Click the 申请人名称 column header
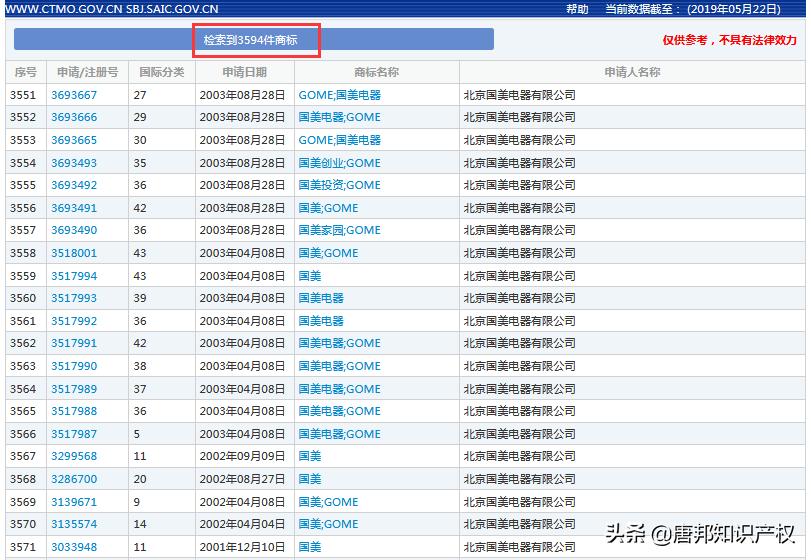This screenshot has width=811, height=560. 632,72
